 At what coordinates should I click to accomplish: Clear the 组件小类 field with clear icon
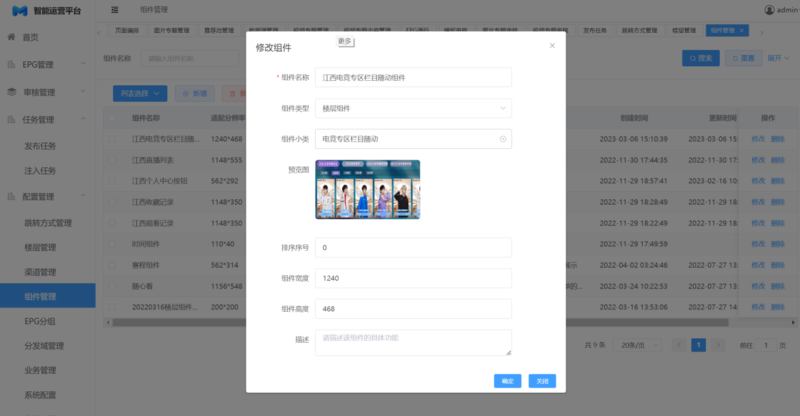[x=502, y=139]
